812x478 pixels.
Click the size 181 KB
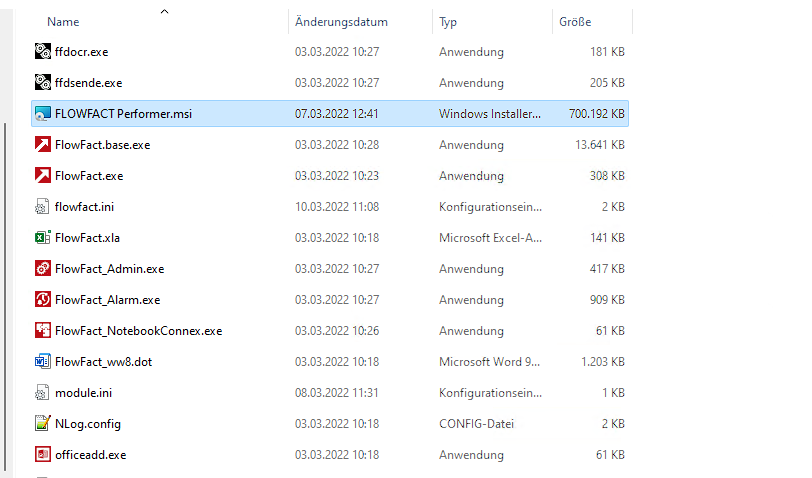point(607,52)
